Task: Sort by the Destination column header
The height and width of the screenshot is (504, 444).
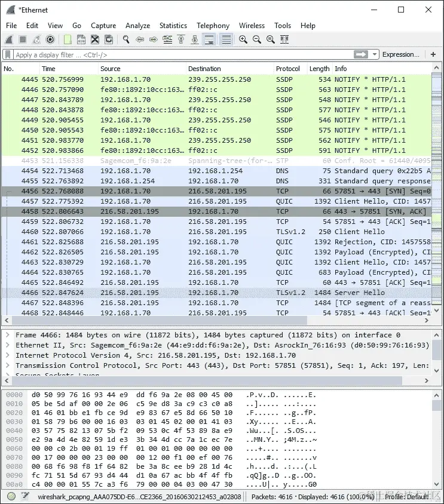Action: coord(229,69)
